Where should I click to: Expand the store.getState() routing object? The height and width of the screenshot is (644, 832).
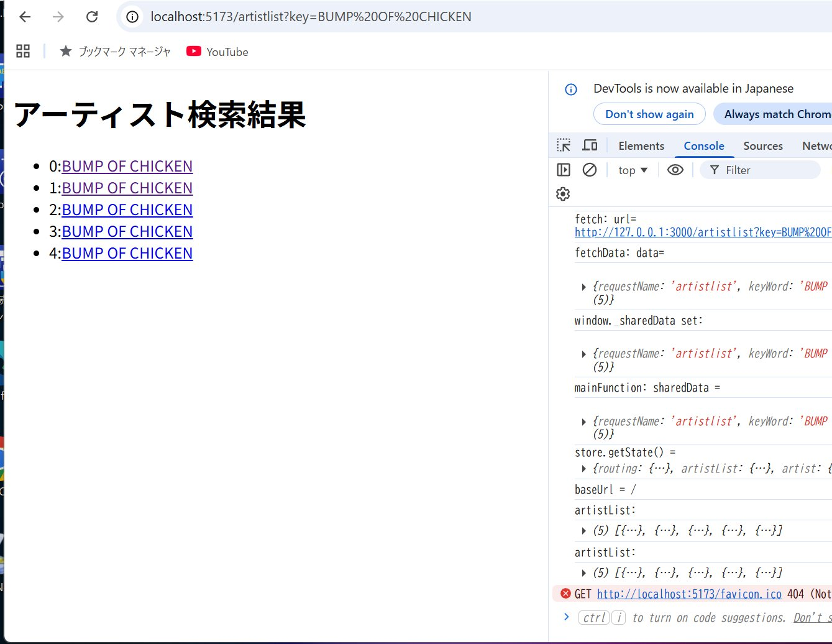pyautogui.click(x=583, y=469)
